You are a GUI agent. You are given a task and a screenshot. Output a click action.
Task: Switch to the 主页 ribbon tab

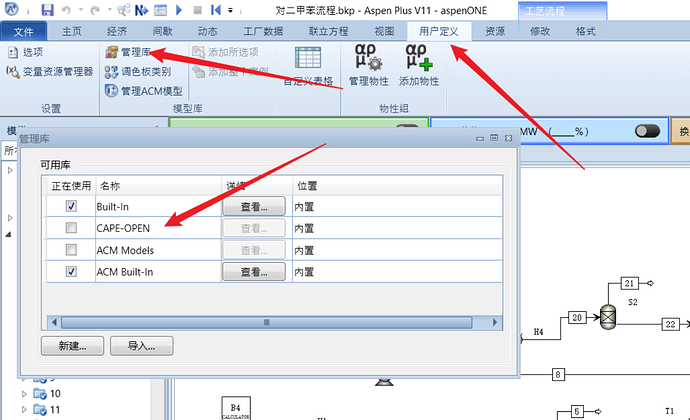point(71,31)
